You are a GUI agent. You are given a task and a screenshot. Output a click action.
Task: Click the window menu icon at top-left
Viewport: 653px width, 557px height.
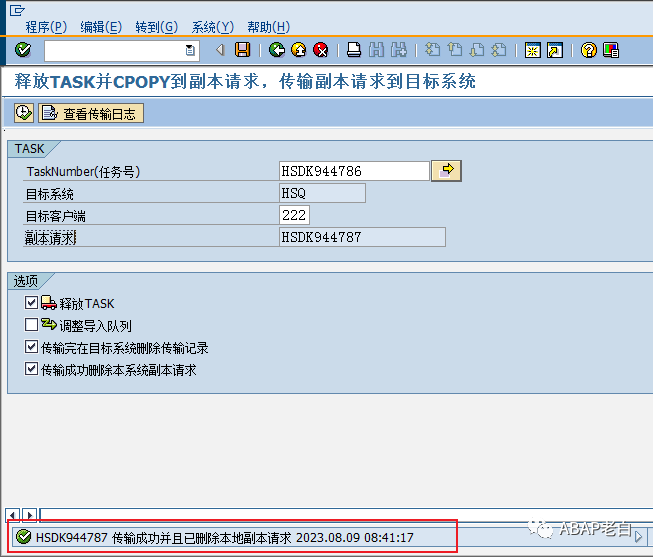17,10
